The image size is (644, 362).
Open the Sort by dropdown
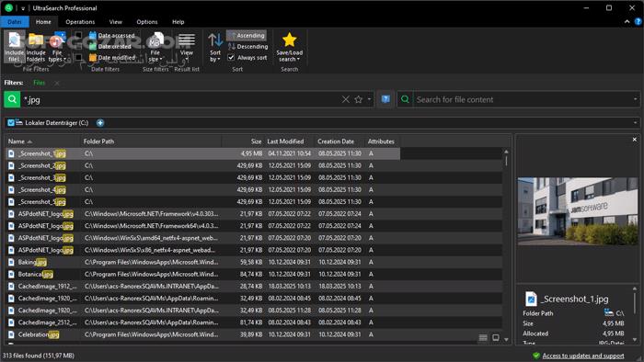point(215,47)
